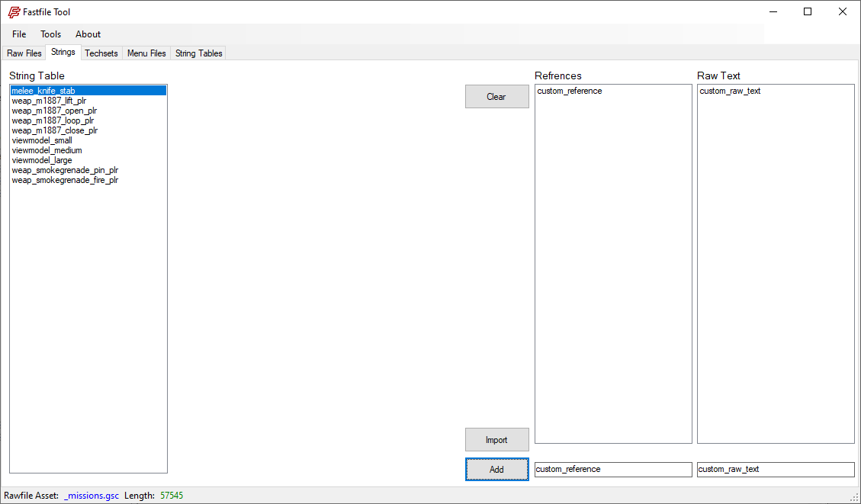Open the Tools menu
Viewport: 861px width, 504px height.
[51, 34]
